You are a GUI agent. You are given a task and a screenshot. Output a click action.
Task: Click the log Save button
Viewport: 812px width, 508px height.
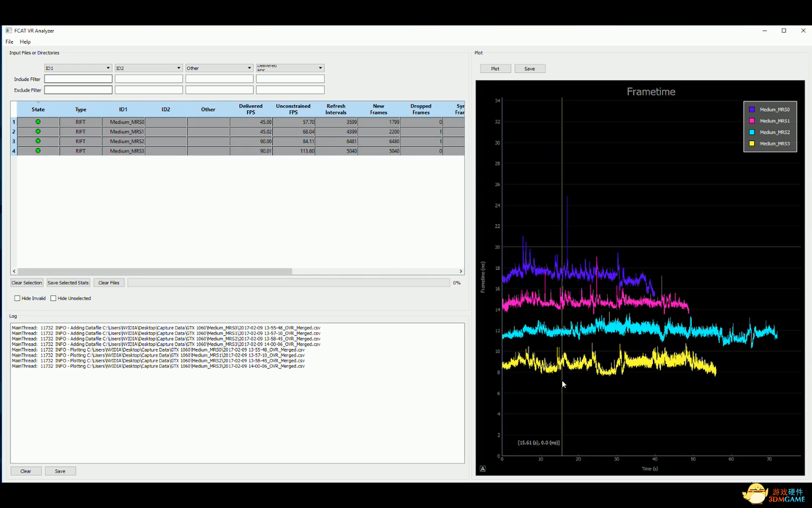pos(60,471)
